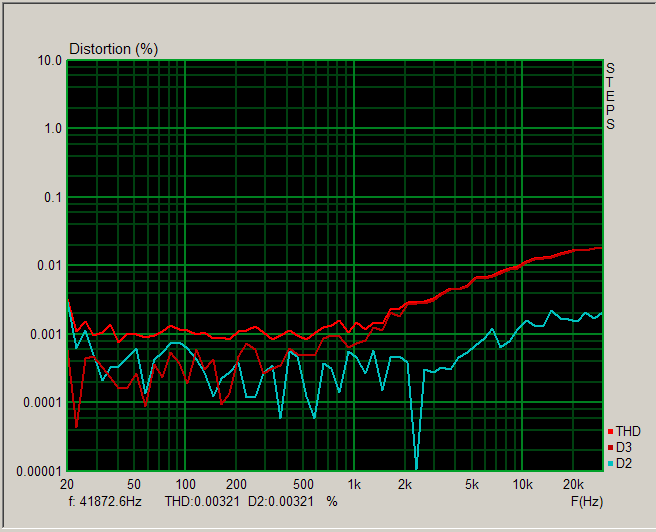Click the 5k x-axis label
Viewport: 656px width, 532px height.
472,484
